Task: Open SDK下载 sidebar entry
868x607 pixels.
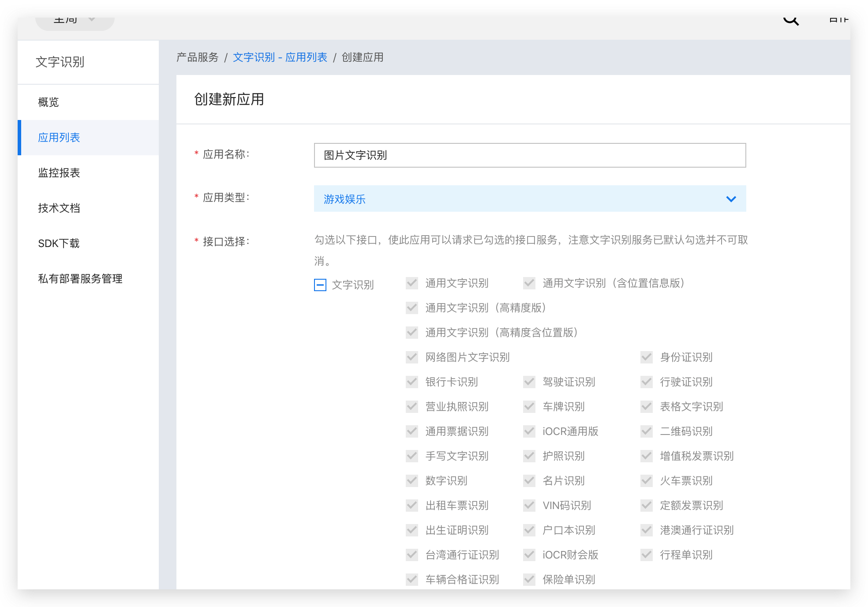Action: tap(59, 244)
